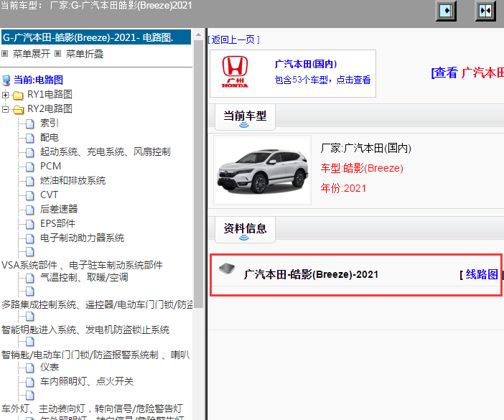Click the page icon next to EPS部件

point(30,224)
